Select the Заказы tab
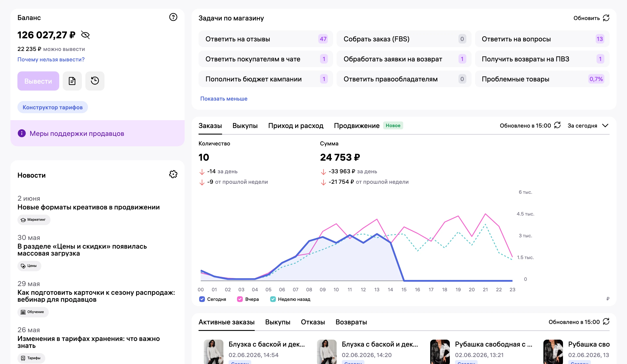Image resolution: width=627 pixels, height=364 pixels. point(210,126)
